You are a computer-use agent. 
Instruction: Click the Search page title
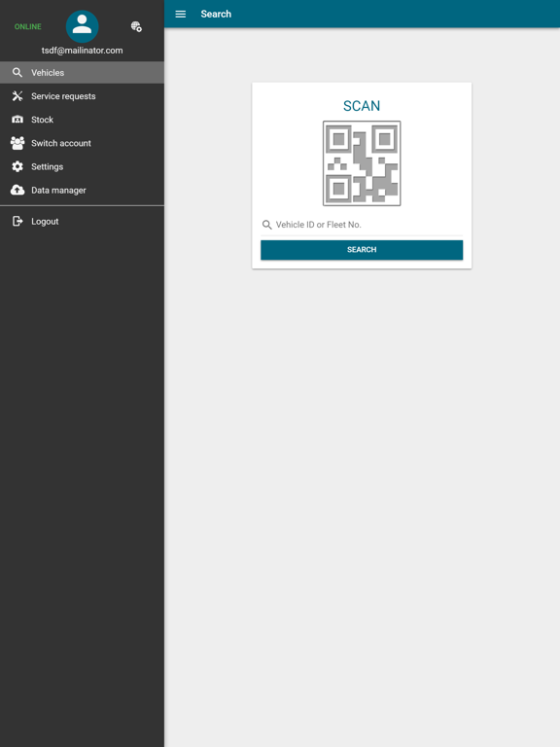tap(216, 15)
